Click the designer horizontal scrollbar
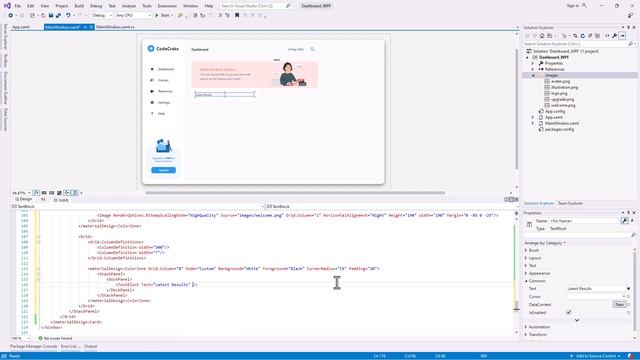The width and height of the screenshot is (640, 360). pyautogui.click(x=295, y=193)
